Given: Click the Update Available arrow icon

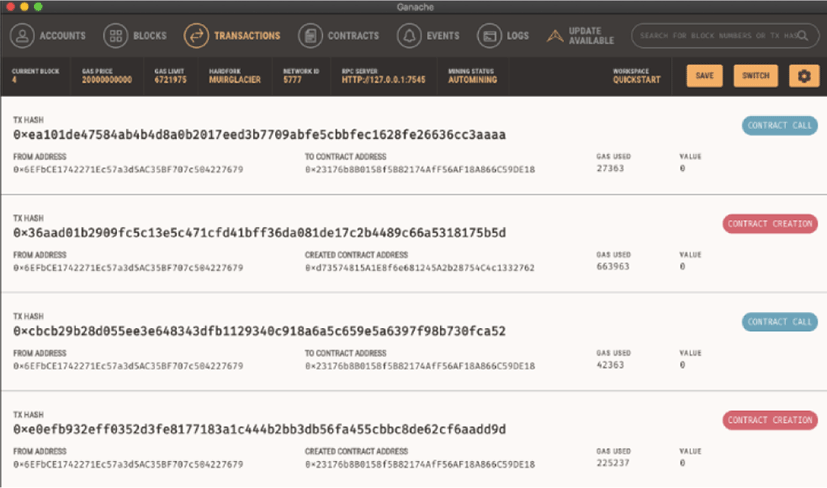Looking at the screenshot, I should [x=555, y=36].
